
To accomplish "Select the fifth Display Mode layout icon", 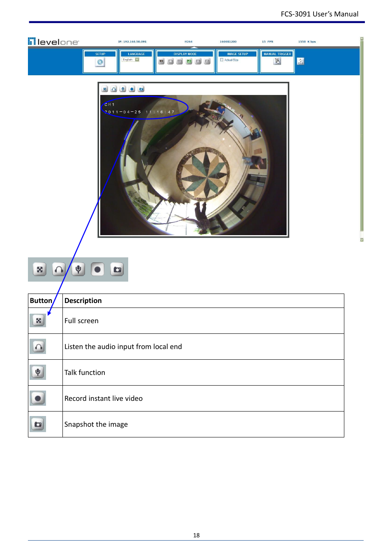I will (198, 62).
